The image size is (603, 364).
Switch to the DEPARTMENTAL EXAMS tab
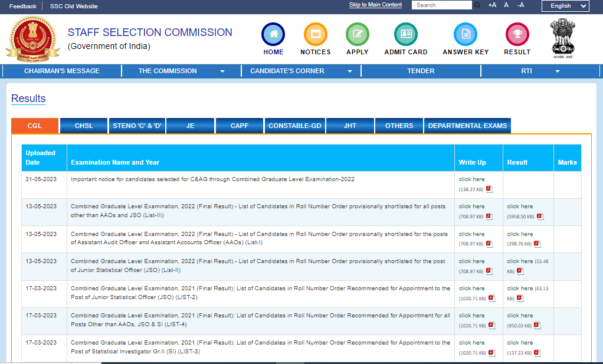[x=468, y=126]
